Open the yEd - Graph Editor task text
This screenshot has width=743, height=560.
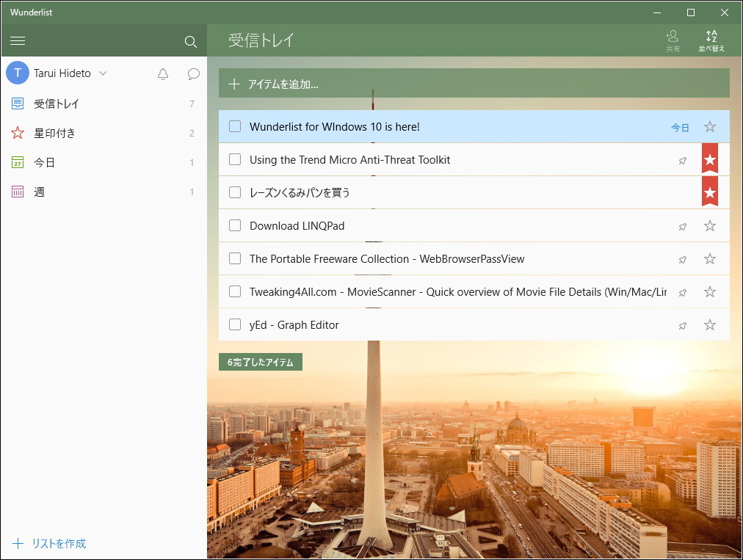click(x=294, y=325)
